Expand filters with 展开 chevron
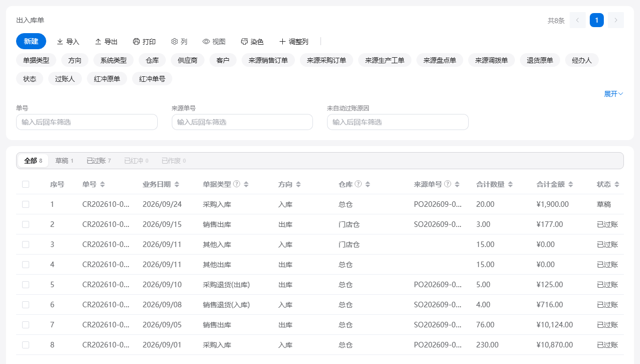The width and height of the screenshot is (640, 364). click(613, 94)
